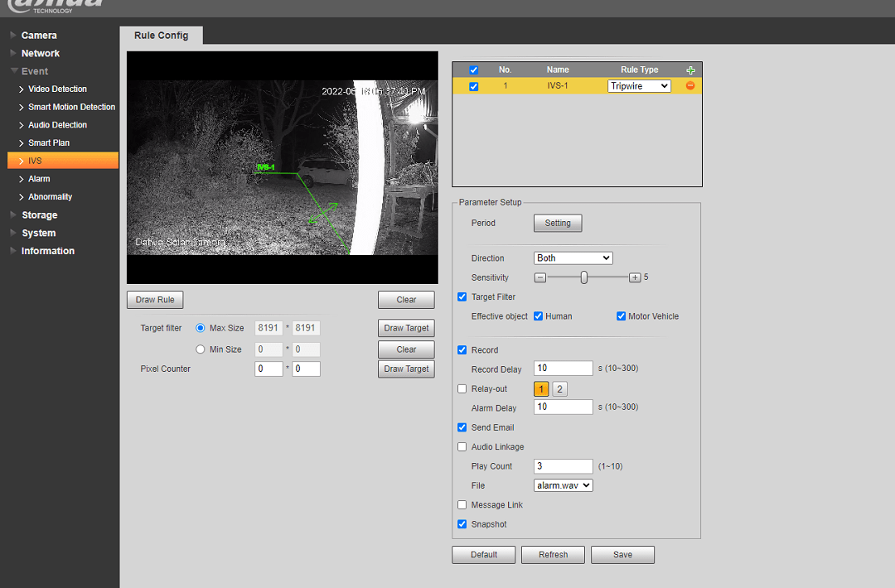Click the green plus add rule icon
The image size is (895, 588).
coord(690,70)
